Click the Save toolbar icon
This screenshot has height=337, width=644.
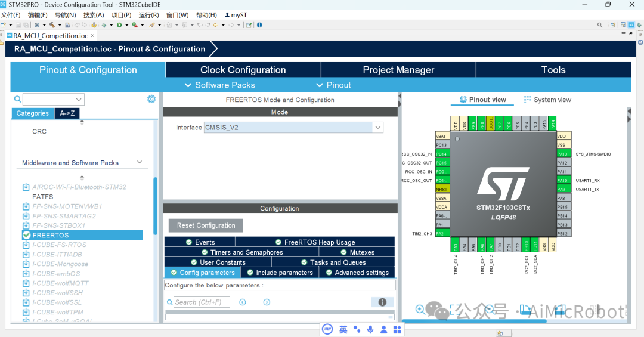(18, 25)
